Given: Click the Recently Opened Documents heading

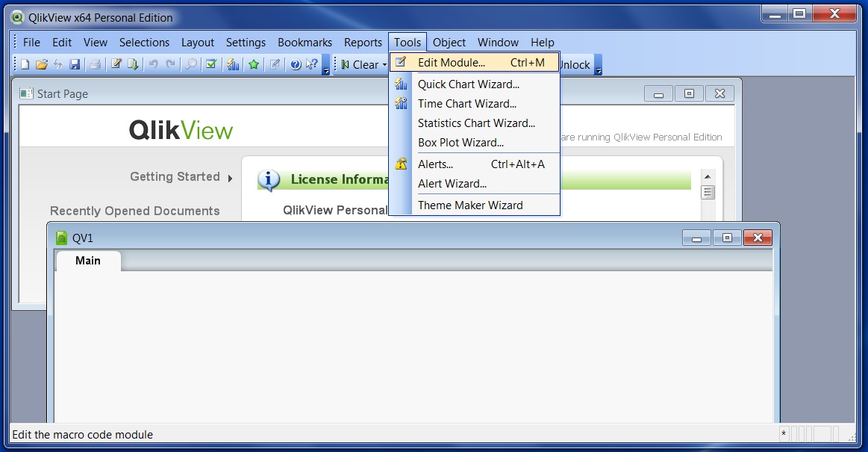Looking at the screenshot, I should click(x=134, y=211).
